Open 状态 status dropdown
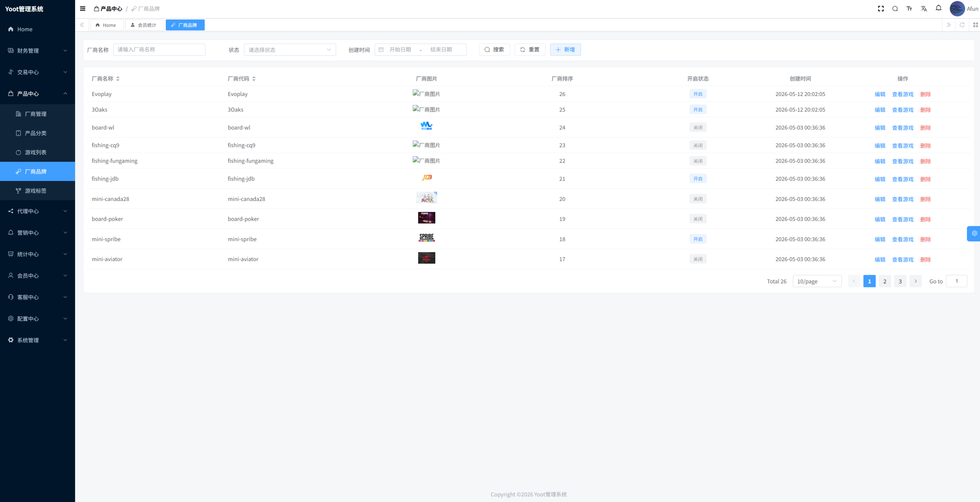The image size is (980, 502). 290,50
